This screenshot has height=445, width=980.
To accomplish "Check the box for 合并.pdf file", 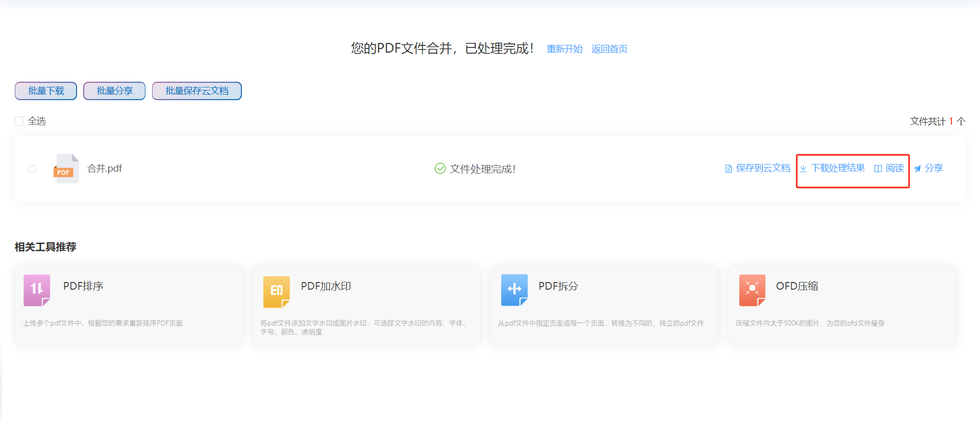I will (x=32, y=169).
